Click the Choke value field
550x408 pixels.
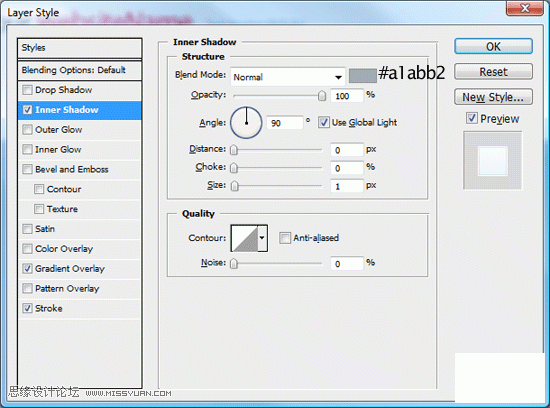pyautogui.click(x=347, y=168)
